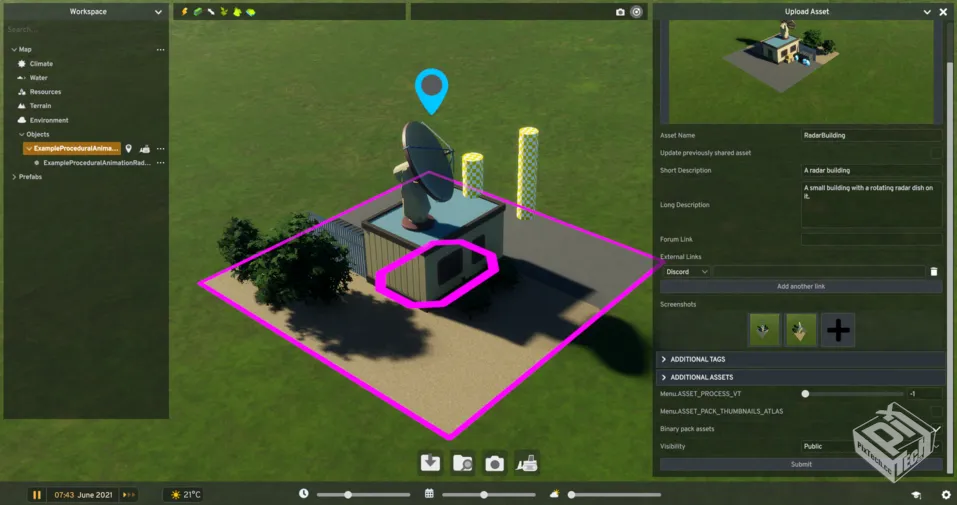Open the settings gear in bottom bar

946,495
